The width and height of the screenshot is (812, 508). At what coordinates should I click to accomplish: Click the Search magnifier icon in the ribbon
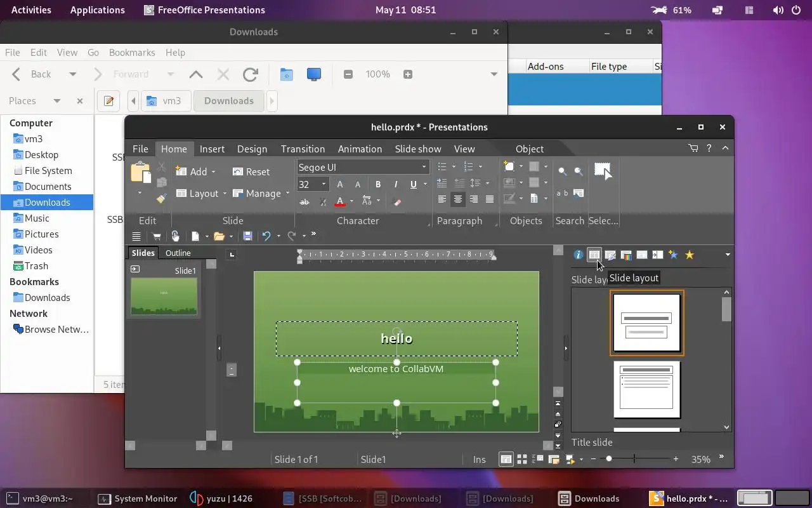[563, 171]
